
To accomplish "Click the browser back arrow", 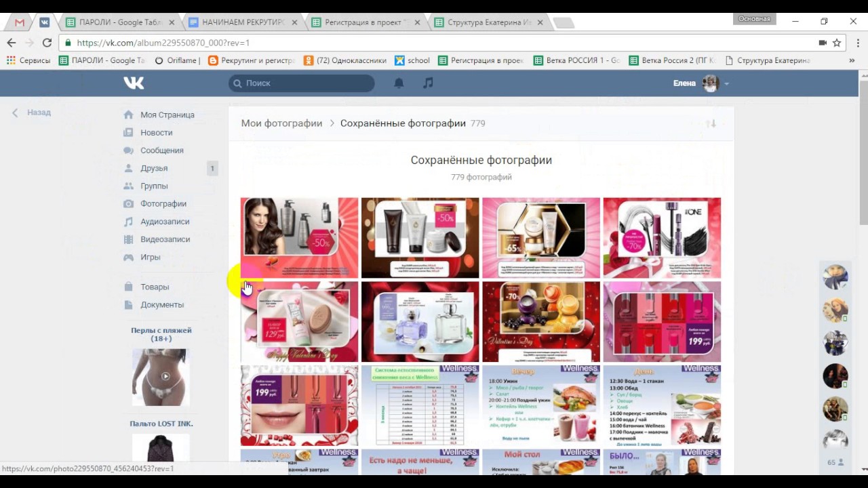I will point(12,43).
